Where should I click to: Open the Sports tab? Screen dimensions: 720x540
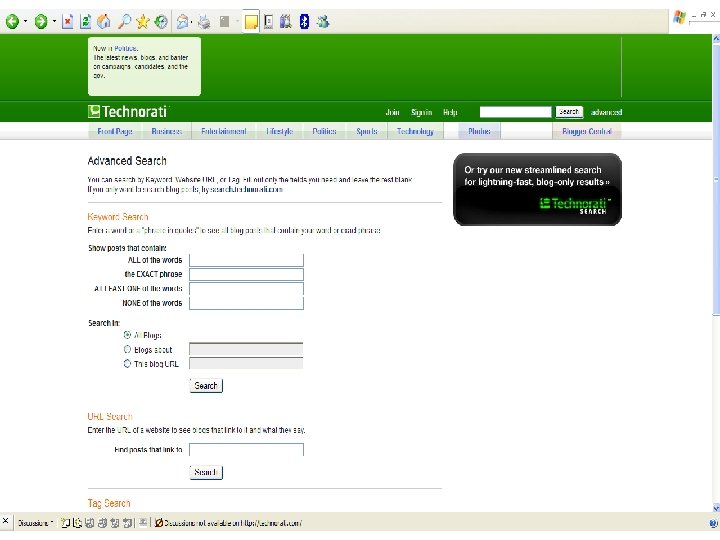(367, 131)
